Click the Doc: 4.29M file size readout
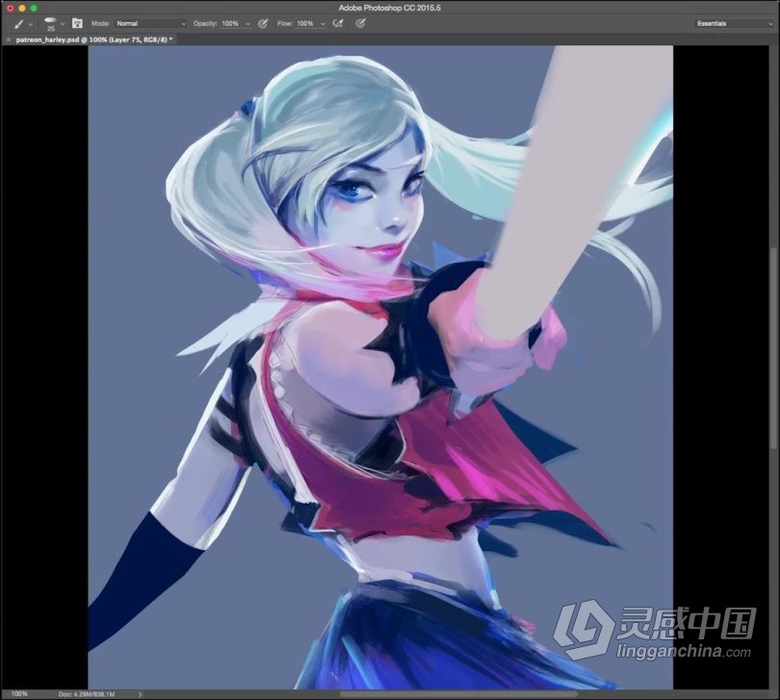Image resolution: width=780 pixels, height=700 pixels. point(87,694)
